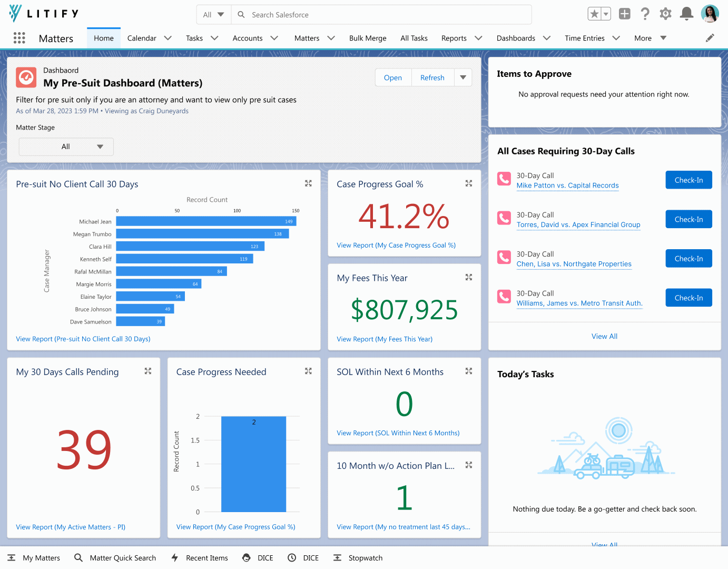This screenshot has height=569, width=728.
Task: Click the Litify logo
Action: (44, 14)
